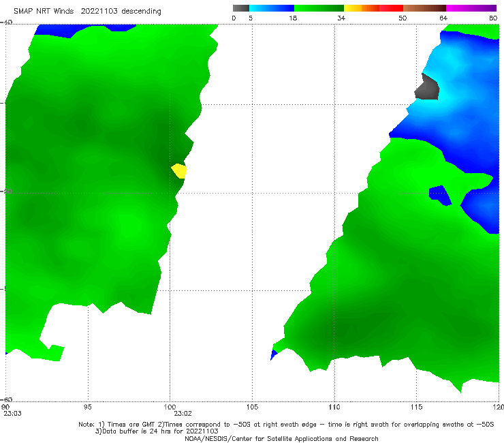Pick the green 18-34 color bar segment
Screen dimensions: 504x443
[319, 8]
